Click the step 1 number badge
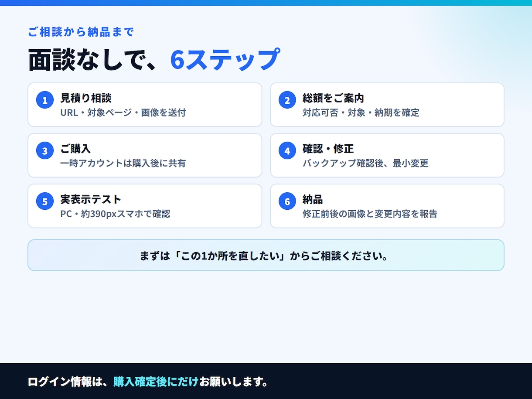532x399 pixels. 45,100
